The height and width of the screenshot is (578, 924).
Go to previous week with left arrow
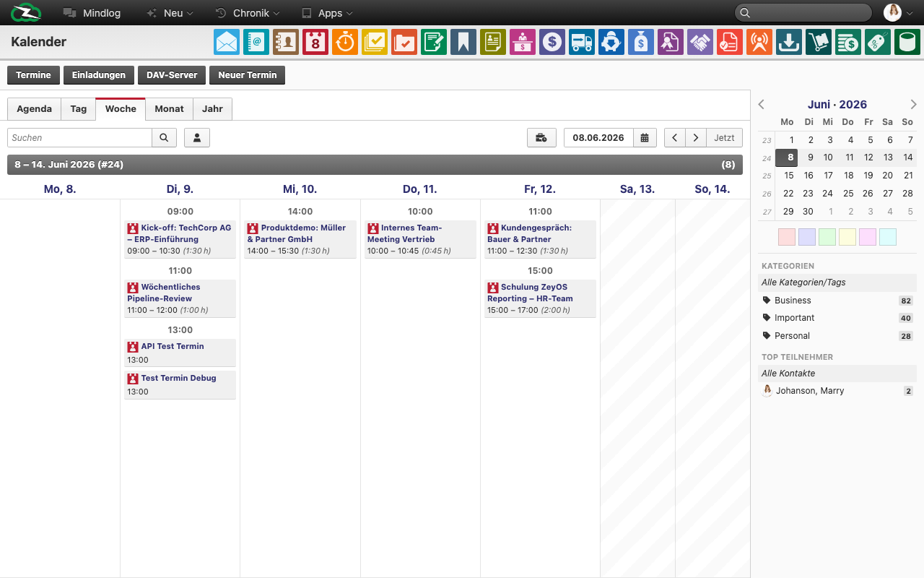[x=674, y=137]
